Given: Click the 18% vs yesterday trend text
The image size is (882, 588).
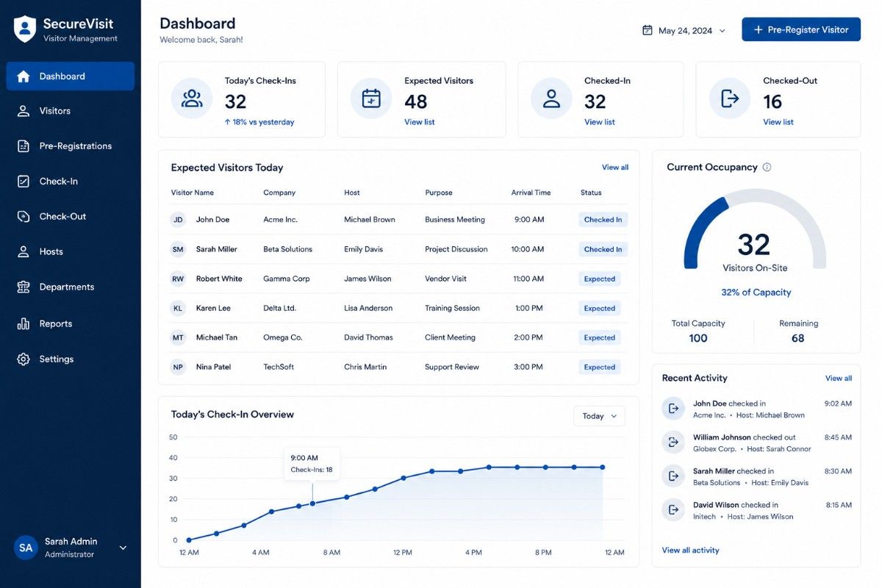Looking at the screenshot, I should point(259,122).
